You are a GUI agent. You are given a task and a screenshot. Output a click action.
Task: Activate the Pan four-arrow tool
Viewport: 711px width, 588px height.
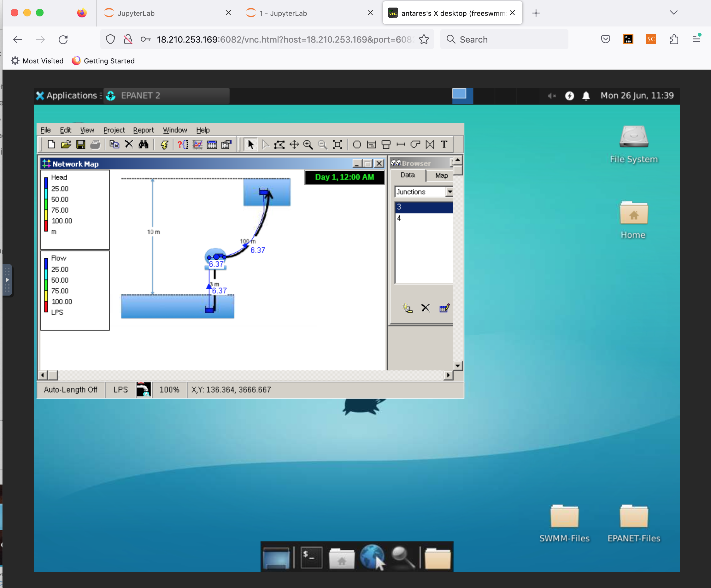[294, 144]
